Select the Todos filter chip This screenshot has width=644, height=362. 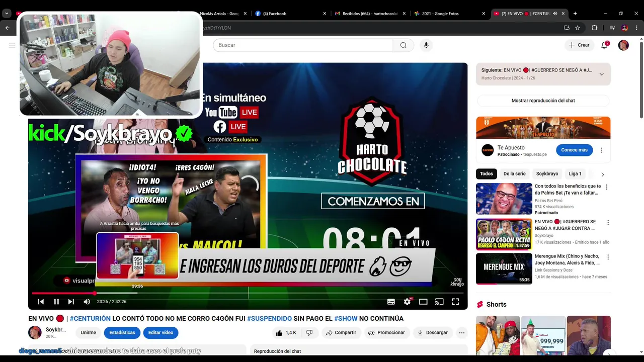487,174
